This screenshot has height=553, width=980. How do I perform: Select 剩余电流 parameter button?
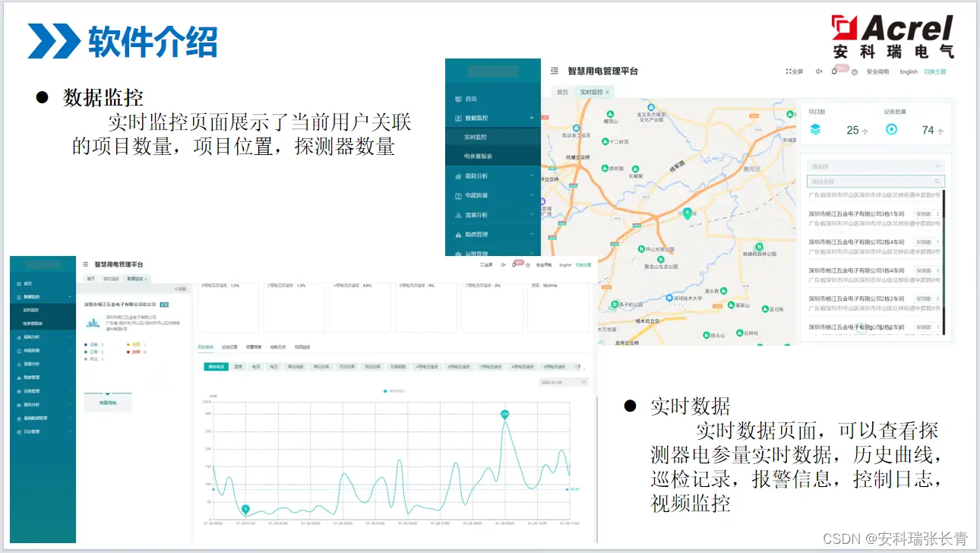click(x=216, y=366)
